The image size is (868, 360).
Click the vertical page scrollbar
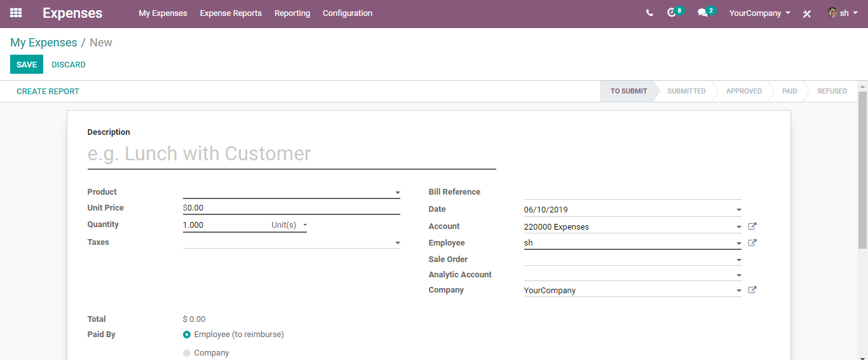coord(862,170)
